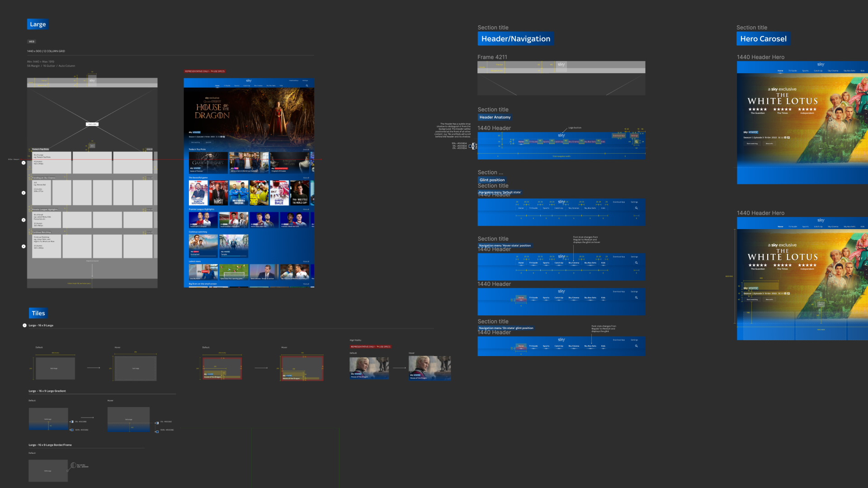Click the Home link in the upper White Lotus hero nav
Screen dimensions: 868x488
(x=780, y=70)
